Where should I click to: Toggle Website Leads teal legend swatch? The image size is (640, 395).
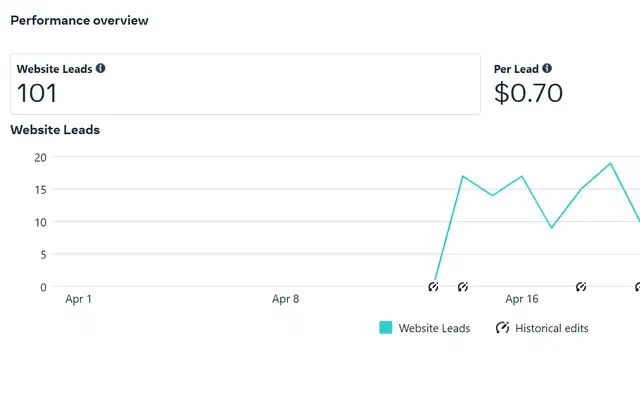point(386,328)
